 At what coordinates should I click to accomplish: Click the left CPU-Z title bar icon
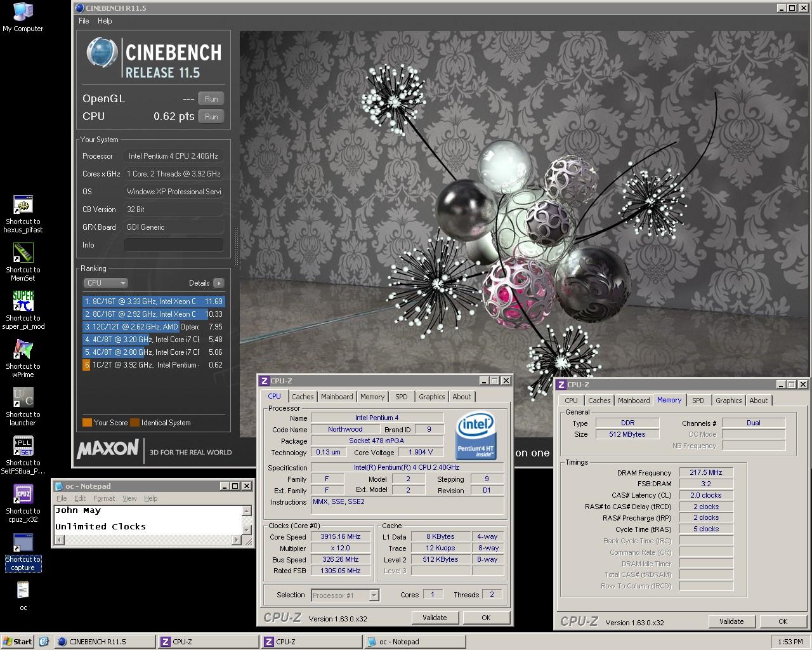pyautogui.click(x=265, y=381)
